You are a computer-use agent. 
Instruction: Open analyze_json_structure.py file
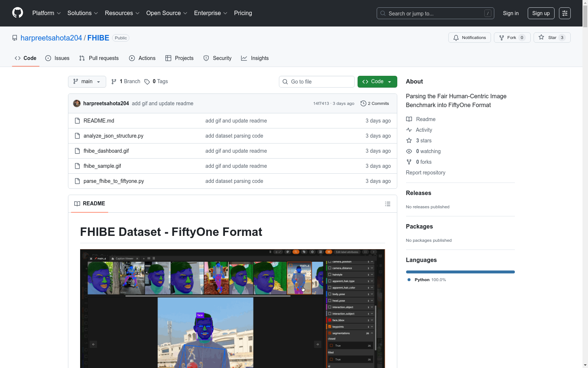pyautogui.click(x=114, y=136)
